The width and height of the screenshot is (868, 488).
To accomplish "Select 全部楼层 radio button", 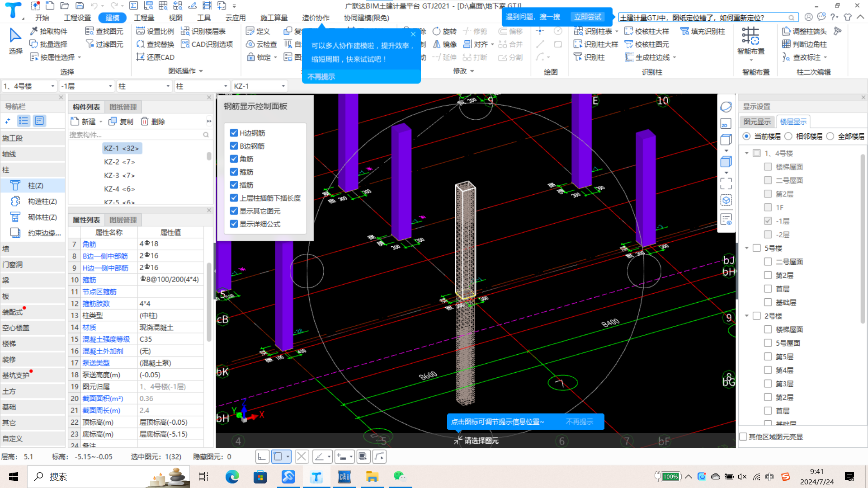I will [830, 136].
